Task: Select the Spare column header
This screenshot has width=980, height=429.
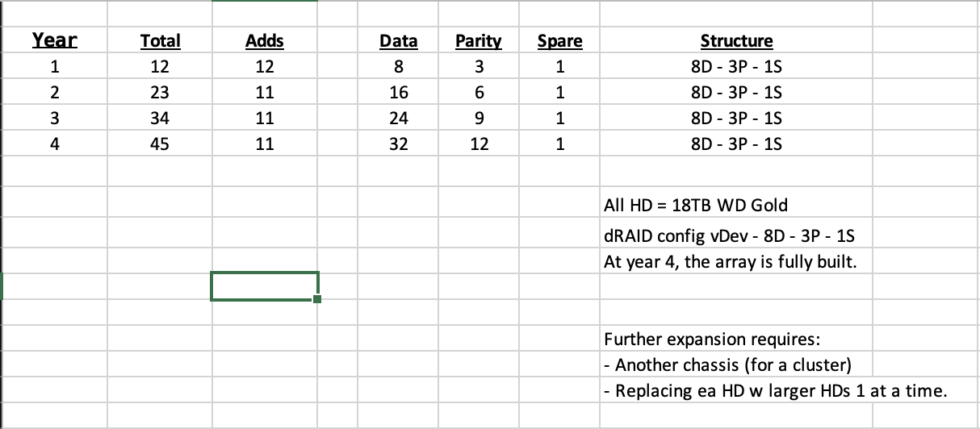Action: [559, 40]
